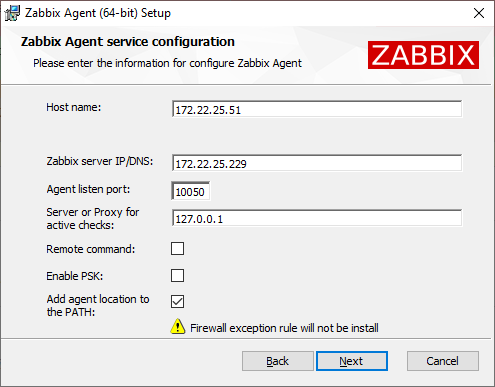This screenshot has width=495, height=387.
Task: Click the Remote command label
Action: 91,249
